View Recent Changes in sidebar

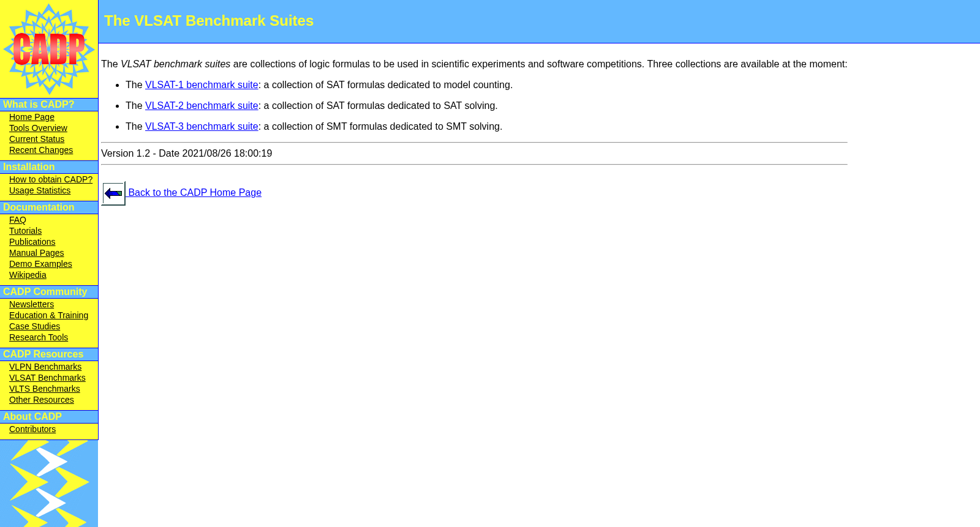coord(41,150)
